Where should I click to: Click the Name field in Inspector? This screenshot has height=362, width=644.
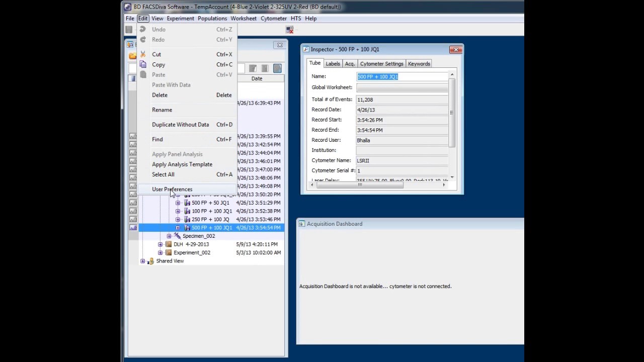pos(402,76)
